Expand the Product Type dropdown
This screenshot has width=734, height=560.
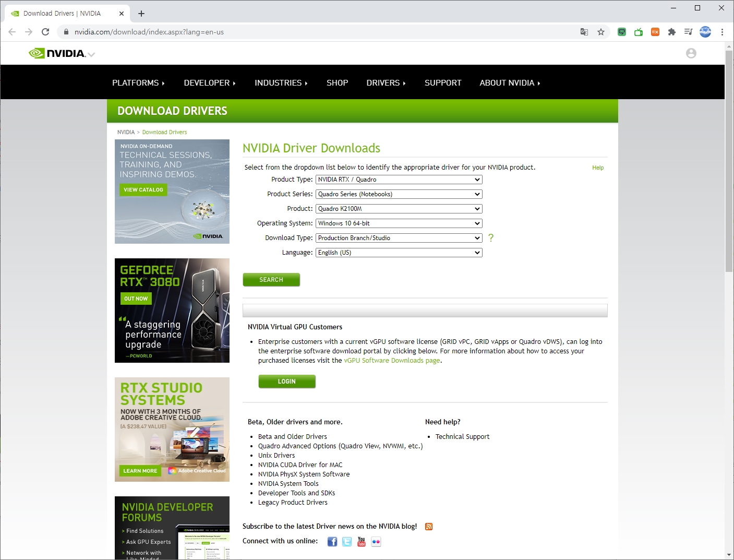(399, 180)
